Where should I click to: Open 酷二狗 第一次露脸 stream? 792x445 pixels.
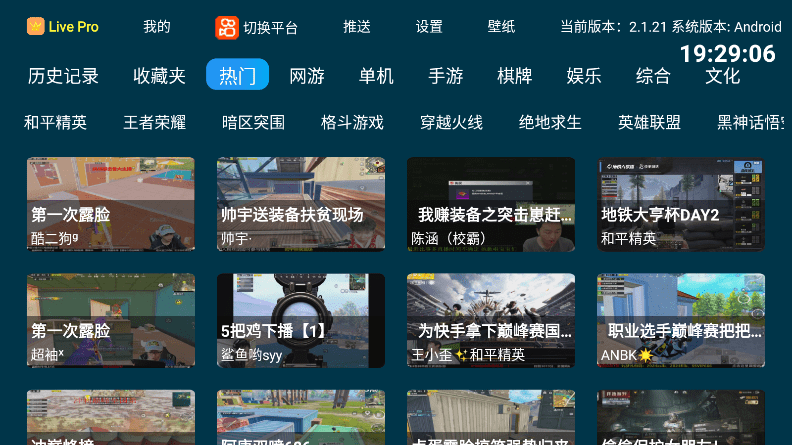pyautogui.click(x=111, y=204)
